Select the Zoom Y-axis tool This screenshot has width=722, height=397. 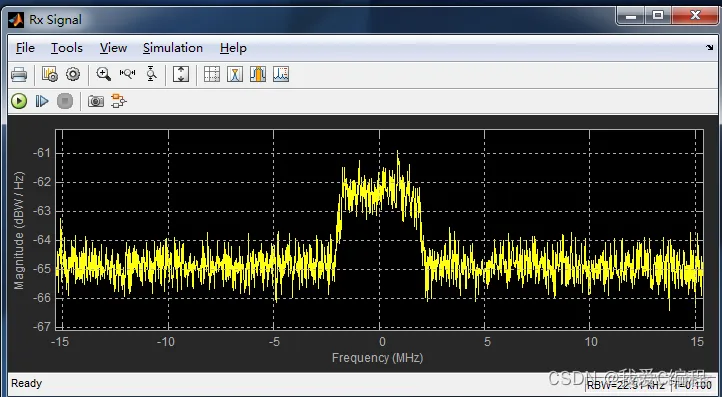(x=151, y=74)
